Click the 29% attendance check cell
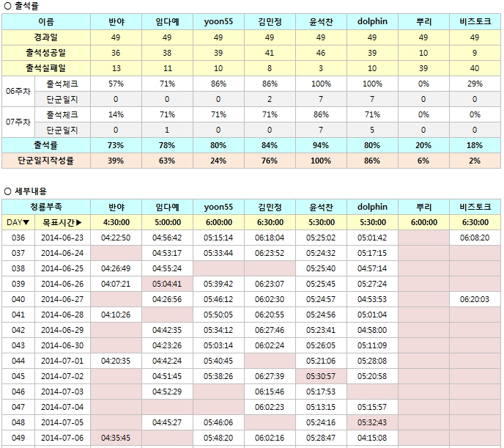The height and width of the screenshot is (448, 504). coord(475,84)
